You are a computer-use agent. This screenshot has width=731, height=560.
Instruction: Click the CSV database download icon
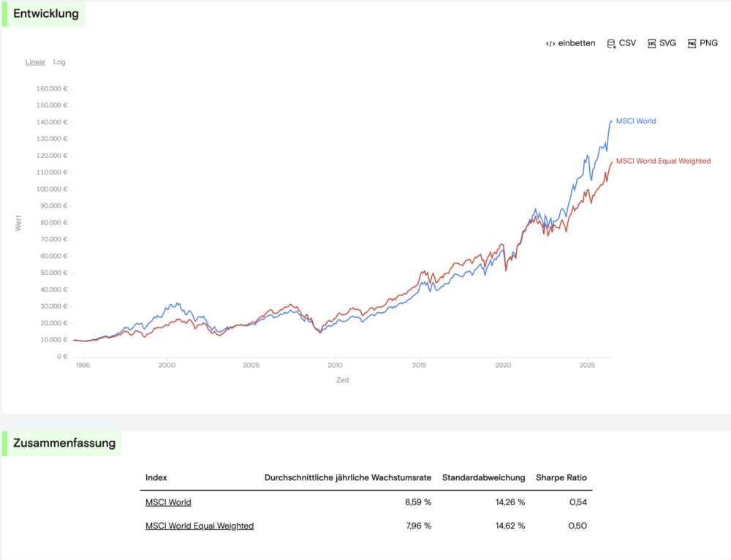coord(610,43)
